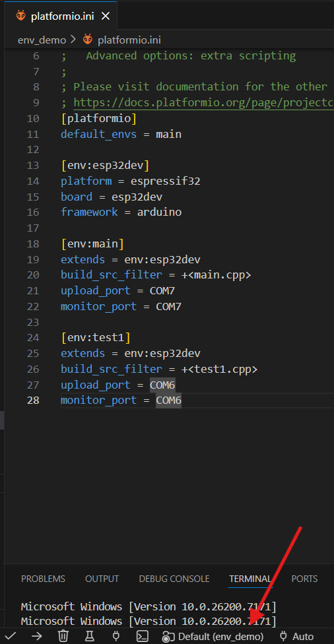The height and width of the screenshot is (644, 334).
Task: Click line number 28 in the gutter
Action: click(x=33, y=400)
